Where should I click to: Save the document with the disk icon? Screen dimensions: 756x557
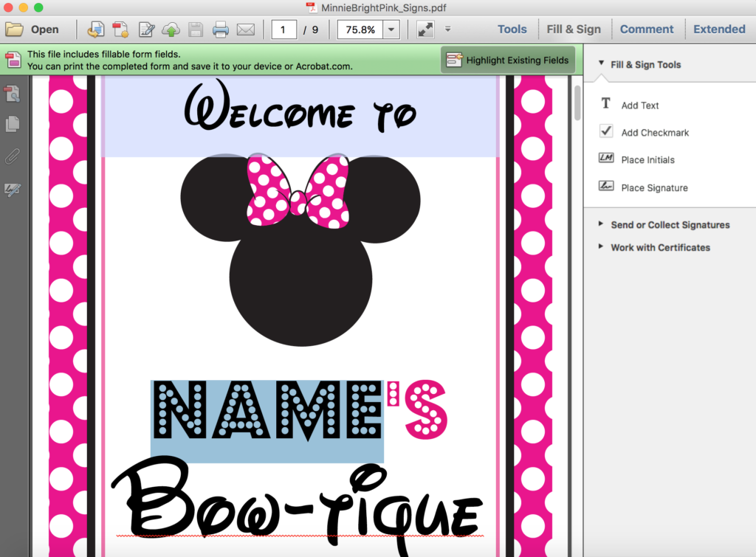tap(194, 29)
